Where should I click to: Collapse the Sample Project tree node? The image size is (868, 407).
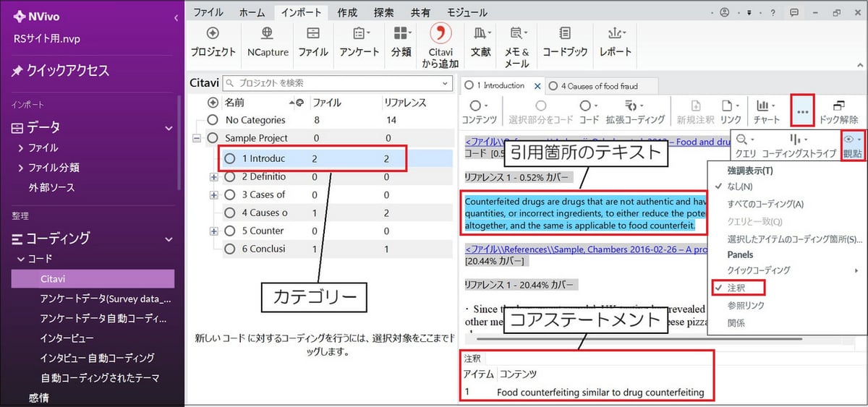(197, 138)
